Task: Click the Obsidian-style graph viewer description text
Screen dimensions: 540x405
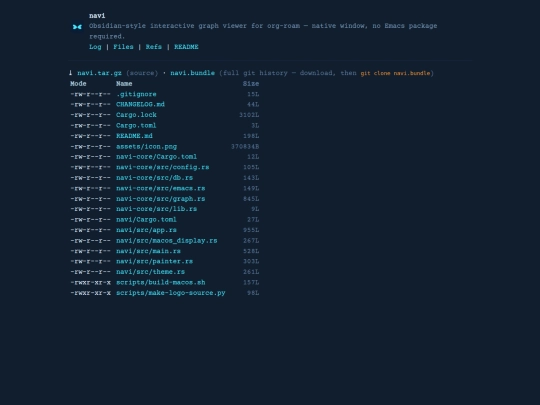Action: 263,31
